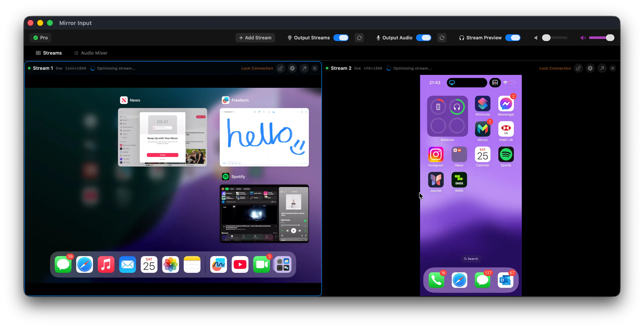Image resolution: width=644 pixels, height=328 pixels.
Task: Open the Monzo app on the iPhone
Action: tap(482, 129)
